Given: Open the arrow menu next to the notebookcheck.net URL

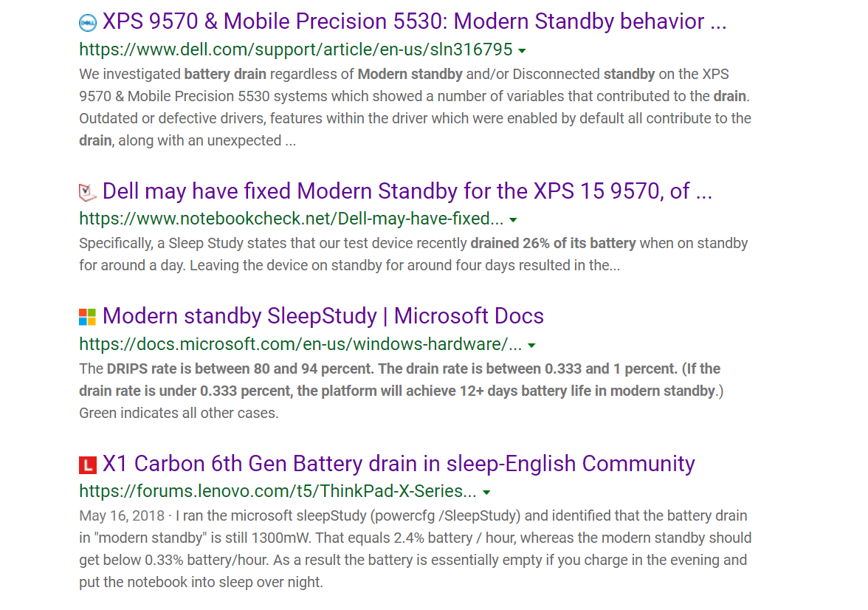Looking at the screenshot, I should point(513,220).
